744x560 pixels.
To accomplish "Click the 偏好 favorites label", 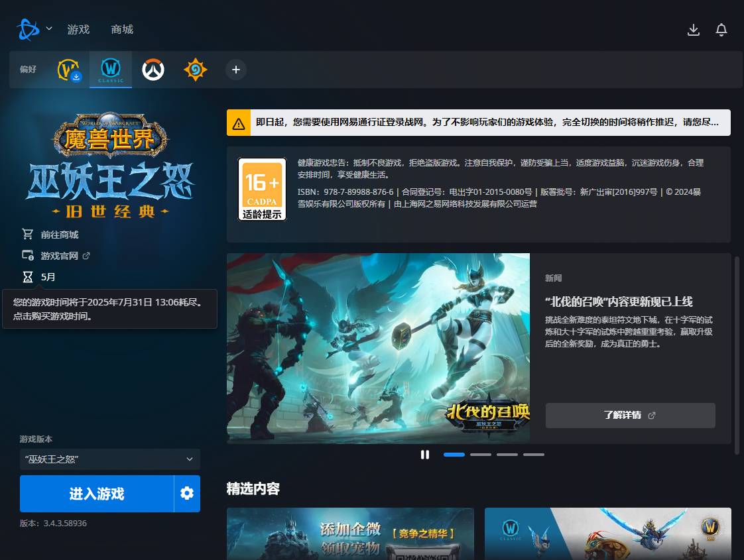I will pos(28,69).
